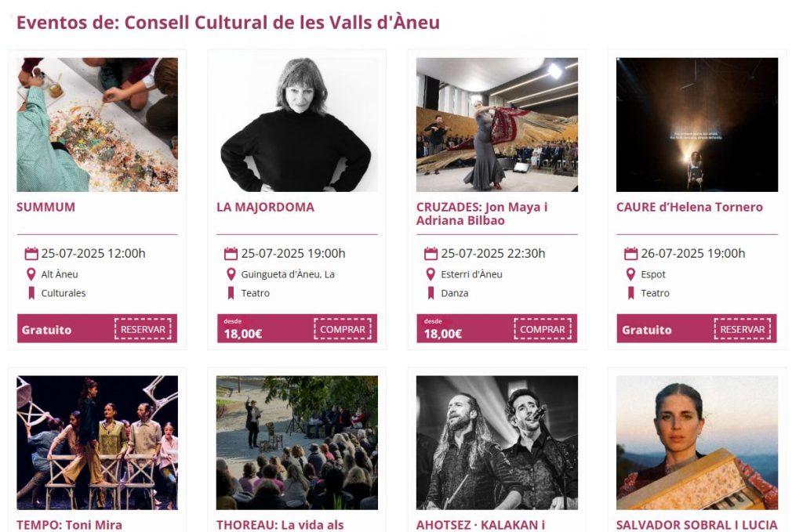Open the TEMPO: Toni Mira event image
Viewport: 803px width, 532px height.
click(97, 443)
